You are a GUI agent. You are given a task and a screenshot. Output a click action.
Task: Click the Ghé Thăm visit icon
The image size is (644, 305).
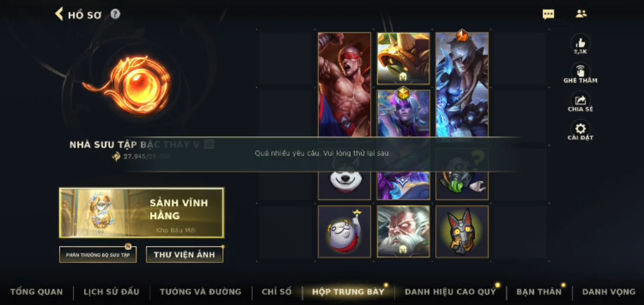[x=581, y=71]
